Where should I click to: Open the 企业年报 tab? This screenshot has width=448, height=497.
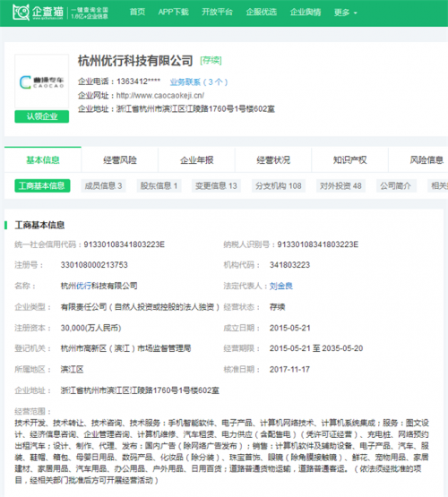tap(196, 159)
